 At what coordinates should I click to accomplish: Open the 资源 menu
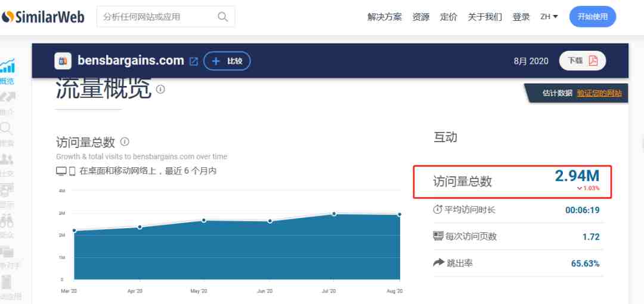coord(421,17)
